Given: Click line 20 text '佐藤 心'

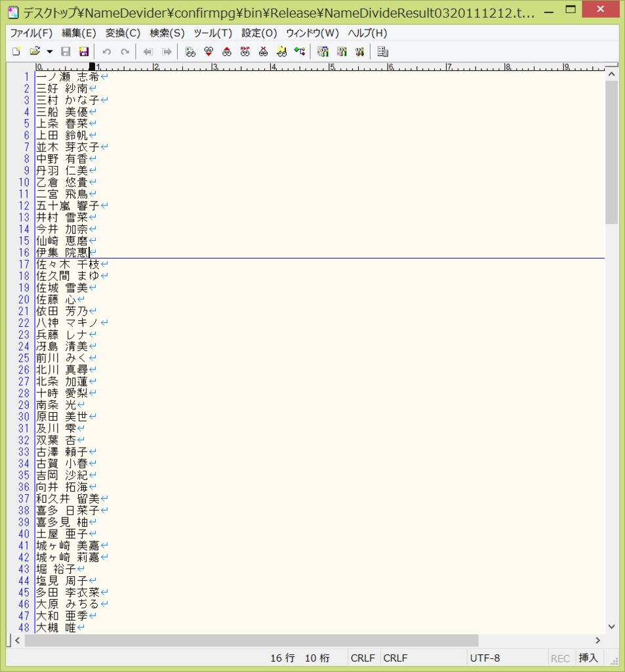Looking at the screenshot, I should [56, 299].
